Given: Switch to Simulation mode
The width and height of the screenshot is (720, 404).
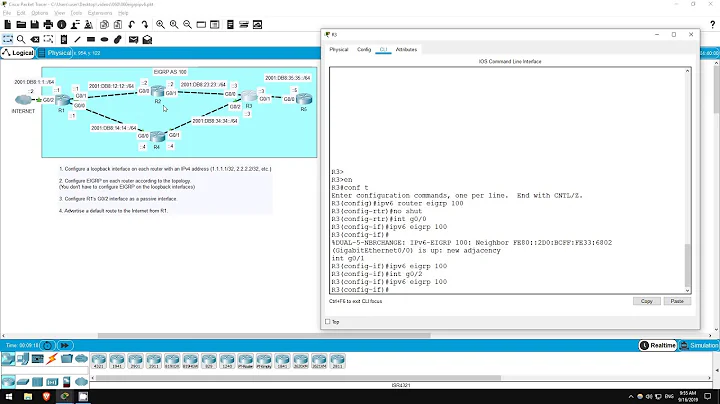Looking at the screenshot, I should pos(699,345).
